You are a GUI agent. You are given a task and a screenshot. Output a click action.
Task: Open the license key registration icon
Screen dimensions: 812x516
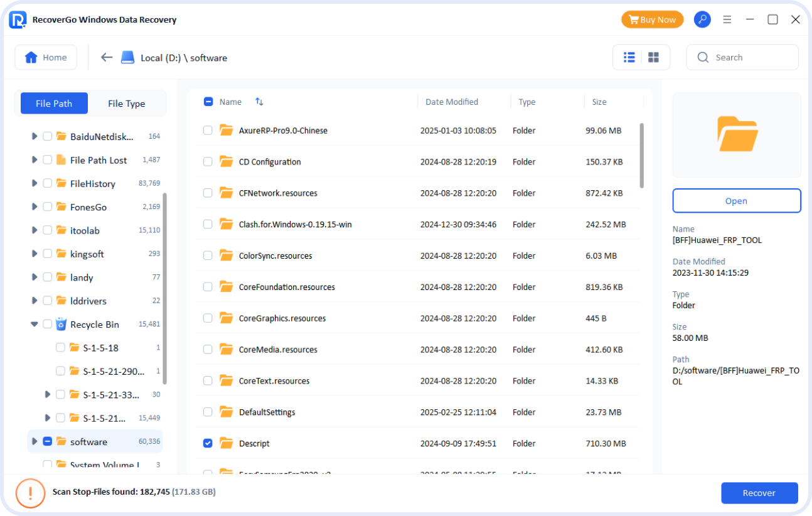coord(702,19)
